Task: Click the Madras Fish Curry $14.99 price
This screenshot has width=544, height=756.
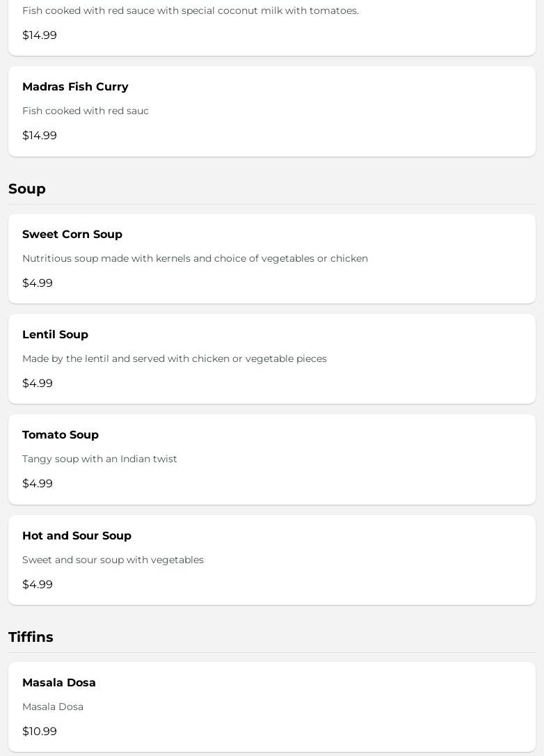Action: [40, 136]
